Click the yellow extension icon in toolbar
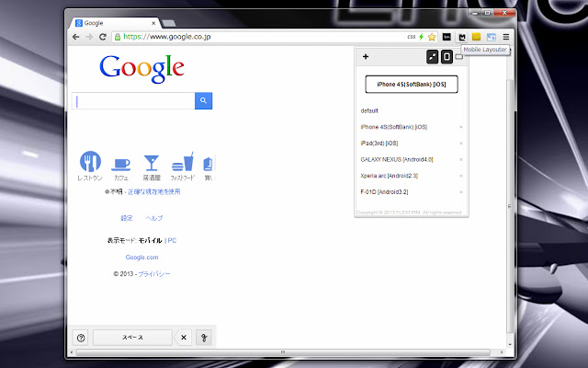 (x=476, y=37)
